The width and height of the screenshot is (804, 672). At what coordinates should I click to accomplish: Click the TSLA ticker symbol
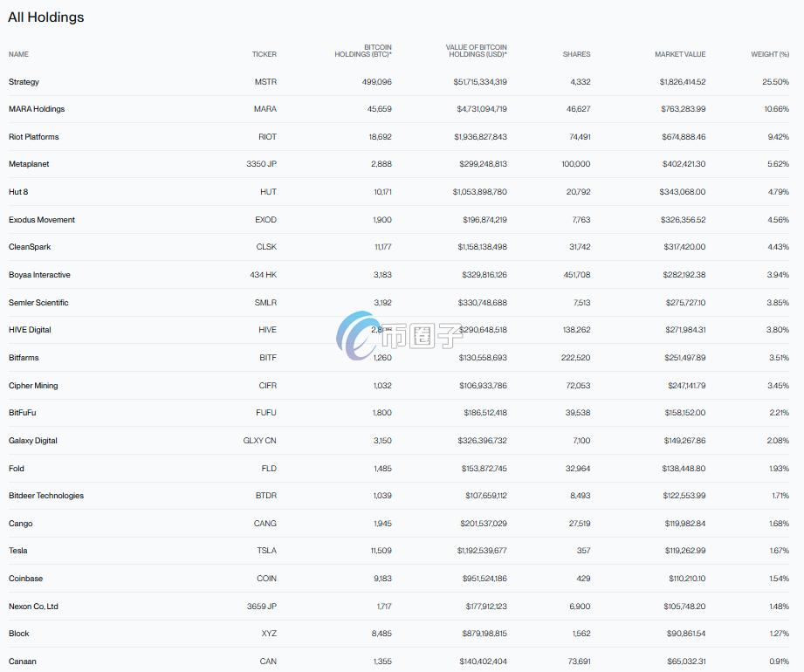click(x=266, y=551)
